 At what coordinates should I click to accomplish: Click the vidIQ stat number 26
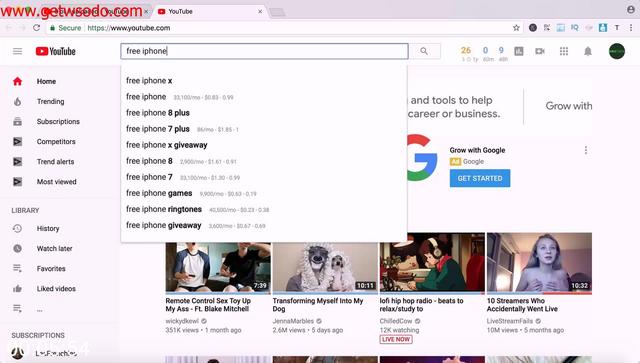point(466,50)
